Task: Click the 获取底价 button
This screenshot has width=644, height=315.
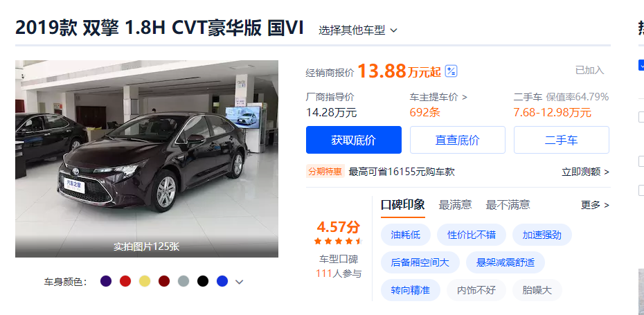Action: click(354, 140)
